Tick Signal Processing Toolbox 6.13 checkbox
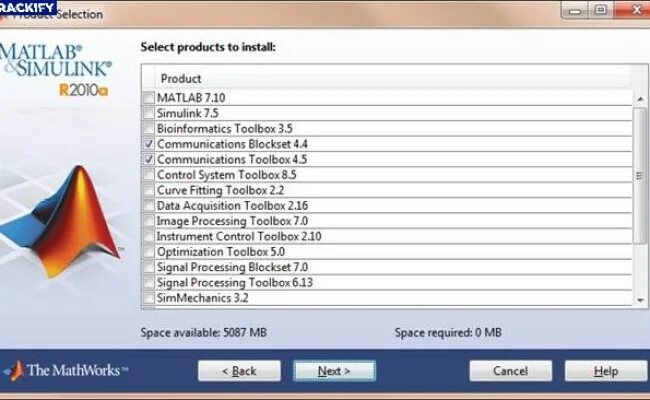650x400 pixels. coord(148,283)
